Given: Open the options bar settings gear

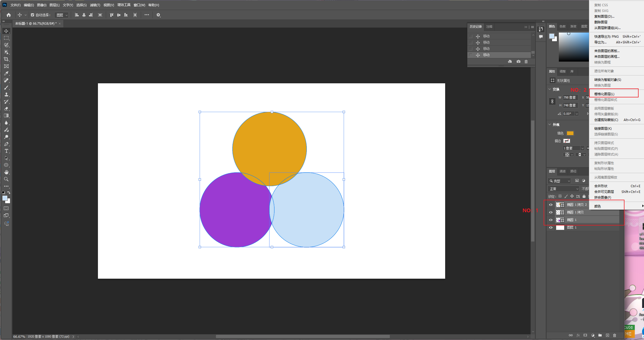Looking at the screenshot, I should (158, 15).
